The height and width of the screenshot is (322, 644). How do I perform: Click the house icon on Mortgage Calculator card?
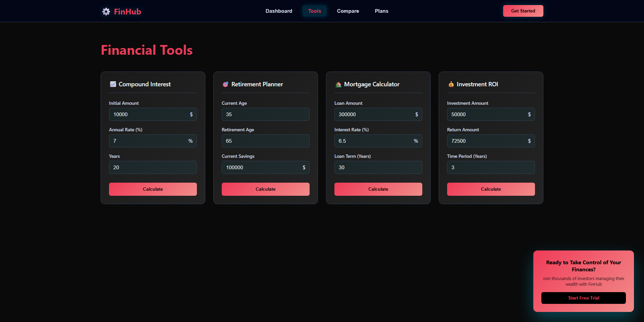click(338, 84)
